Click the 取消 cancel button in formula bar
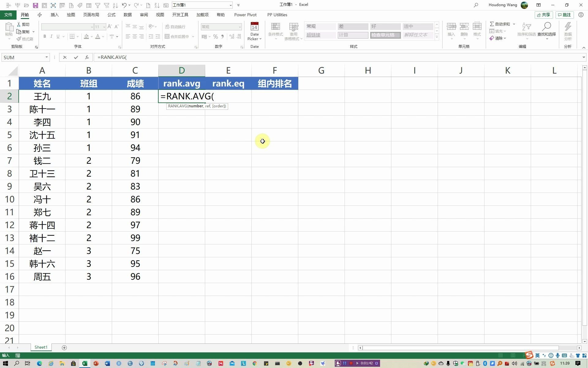The height and width of the screenshot is (368, 588). 65,57
